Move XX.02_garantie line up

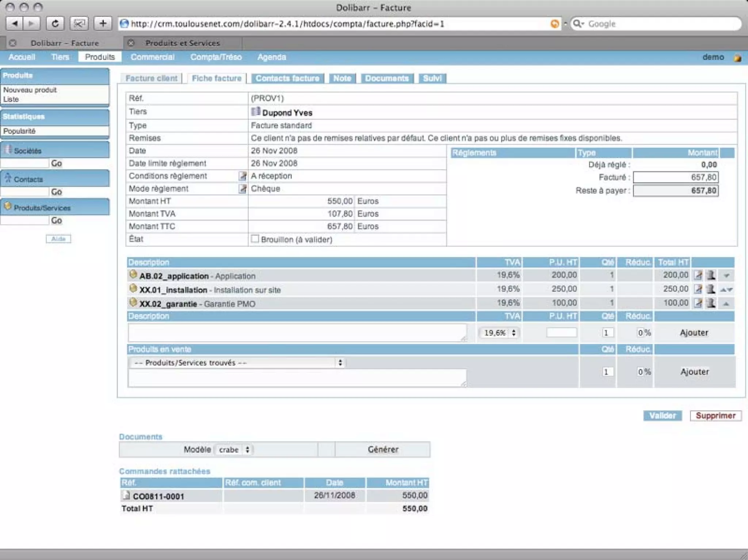[x=726, y=304]
